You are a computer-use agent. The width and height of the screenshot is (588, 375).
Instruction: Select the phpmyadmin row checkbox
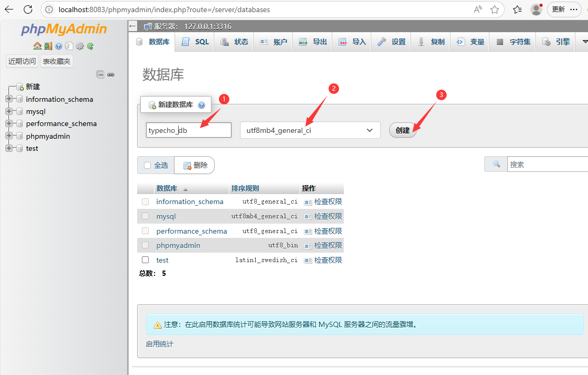[146, 245]
